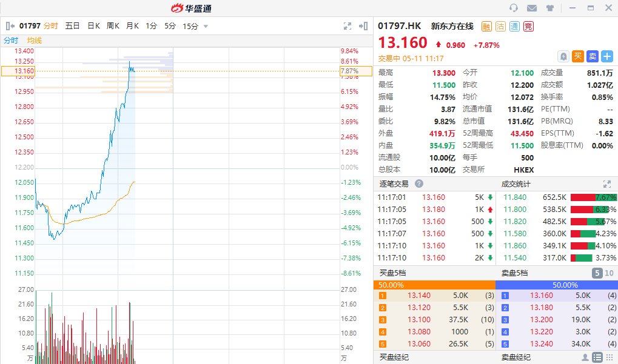Viewport: 618px width, 364px height.
Task: Expand the 成交统计 panel to fullscreen
Action: click(606, 184)
